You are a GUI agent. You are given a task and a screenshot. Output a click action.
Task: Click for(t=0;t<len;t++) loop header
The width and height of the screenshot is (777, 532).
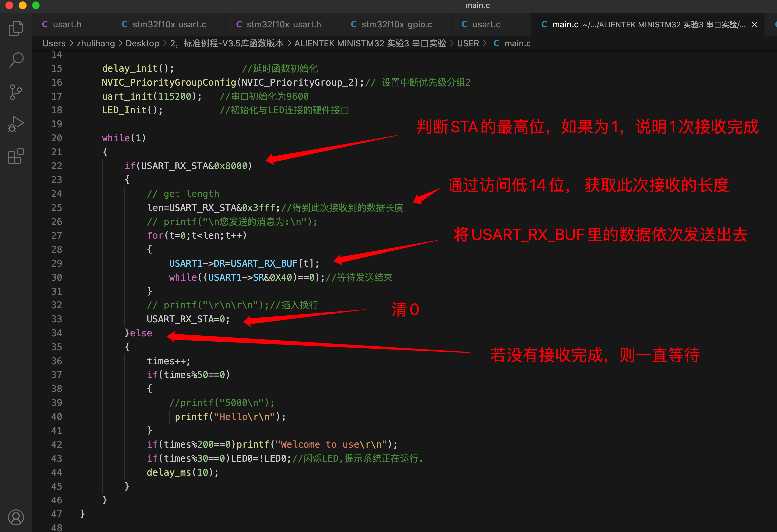[197, 235]
